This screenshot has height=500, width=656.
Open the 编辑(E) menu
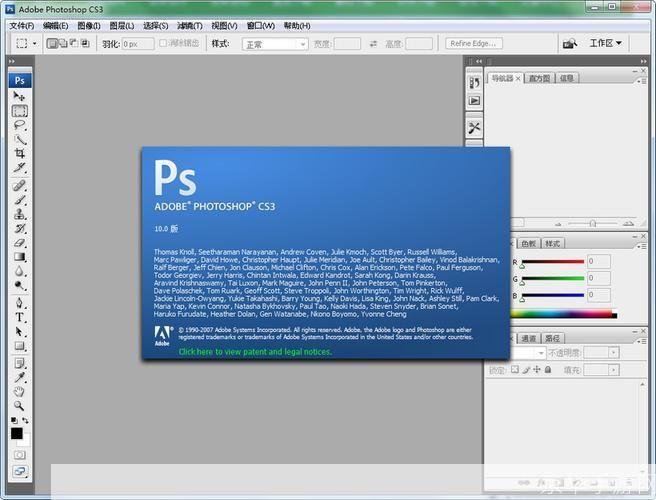point(55,26)
